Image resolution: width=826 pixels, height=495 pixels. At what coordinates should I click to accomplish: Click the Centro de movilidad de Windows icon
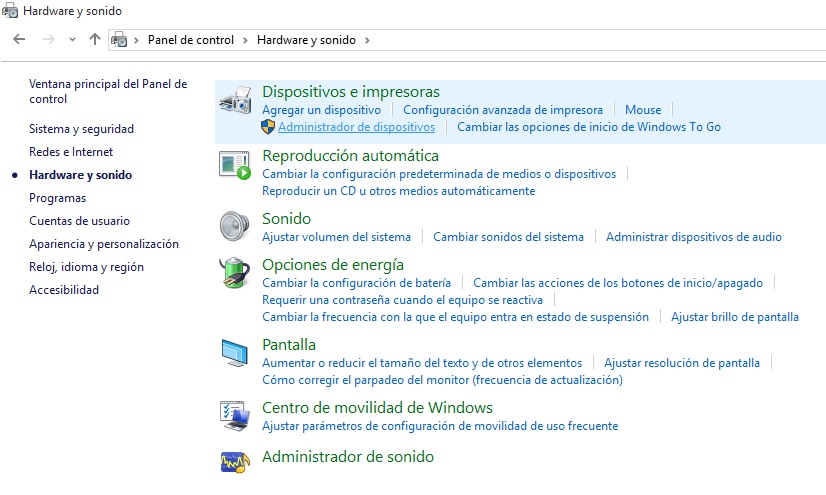pyautogui.click(x=235, y=416)
